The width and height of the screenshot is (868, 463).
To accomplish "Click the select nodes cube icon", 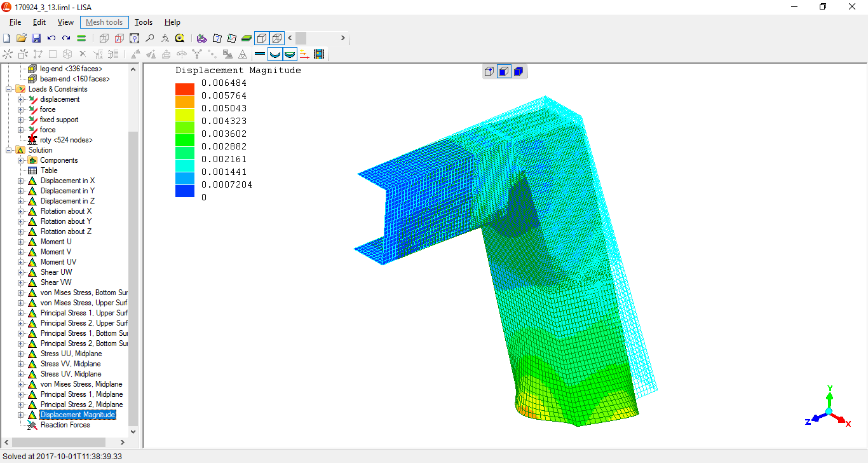I will (489, 71).
